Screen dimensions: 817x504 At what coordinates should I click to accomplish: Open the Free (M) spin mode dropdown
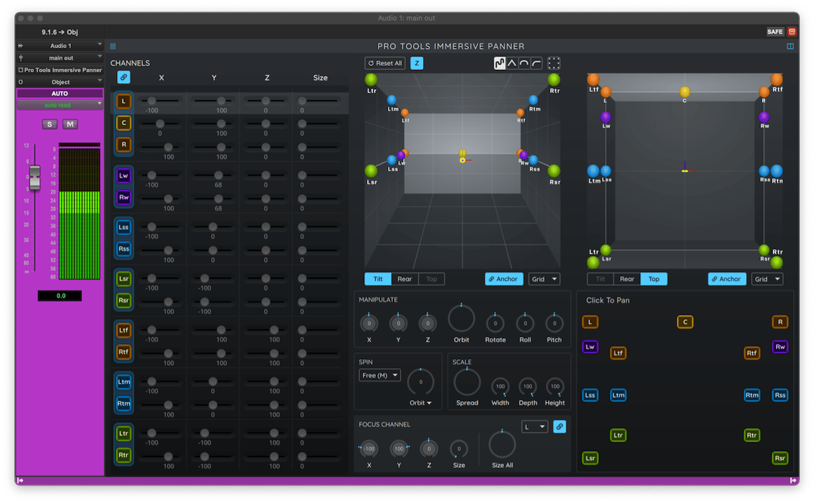tap(380, 375)
